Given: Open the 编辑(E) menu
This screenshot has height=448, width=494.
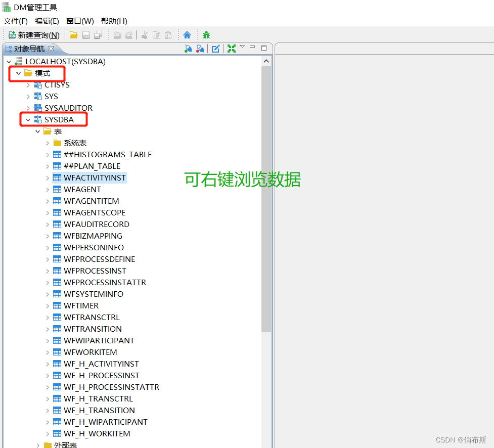Looking at the screenshot, I should click(x=47, y=21).
